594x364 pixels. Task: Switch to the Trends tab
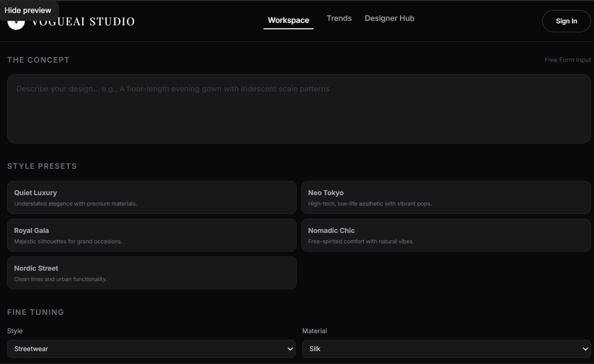(x=339, y=18)
